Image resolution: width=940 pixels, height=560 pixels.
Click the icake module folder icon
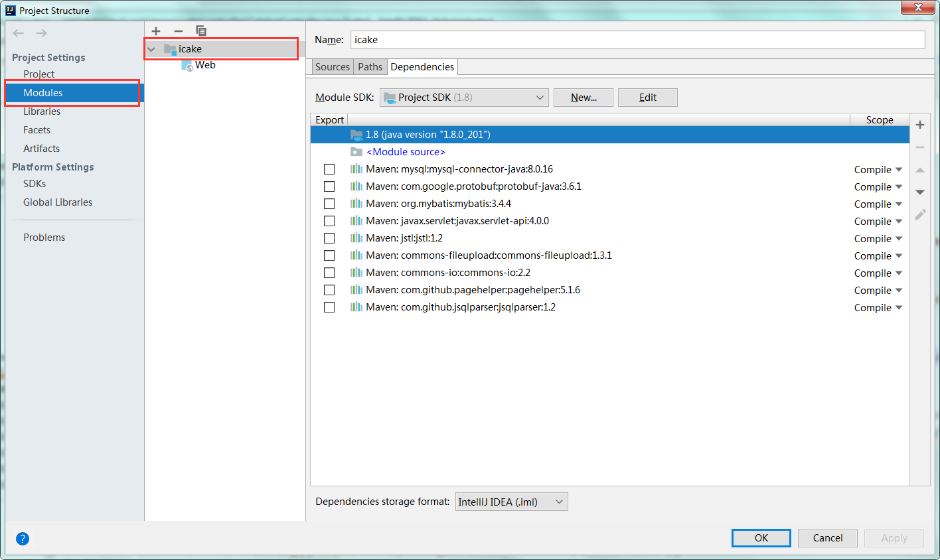coord(170,49)
